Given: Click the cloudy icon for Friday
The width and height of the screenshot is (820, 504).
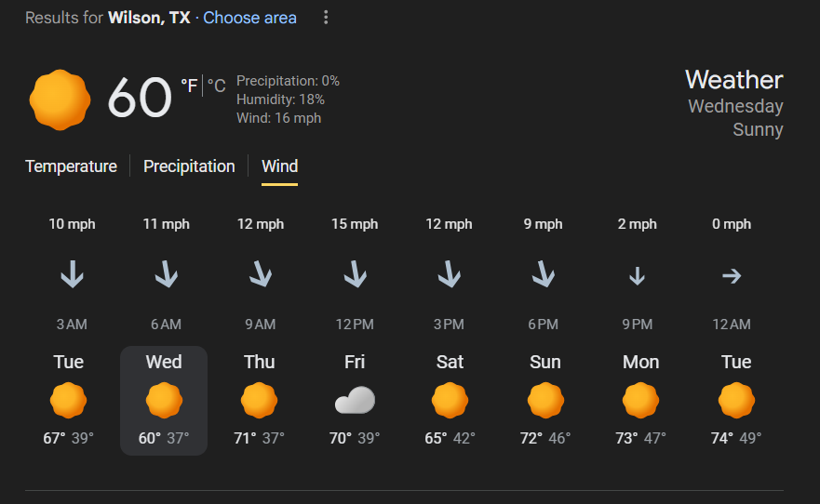Looking at the screenshot, I should [355, 401].
